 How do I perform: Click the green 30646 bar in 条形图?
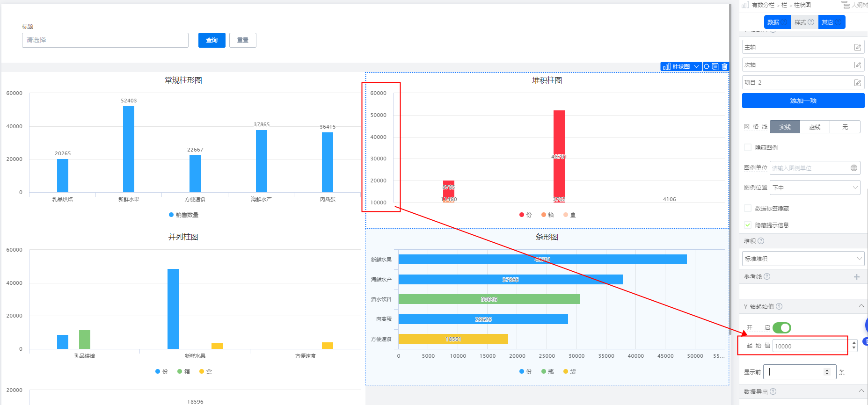489,299
